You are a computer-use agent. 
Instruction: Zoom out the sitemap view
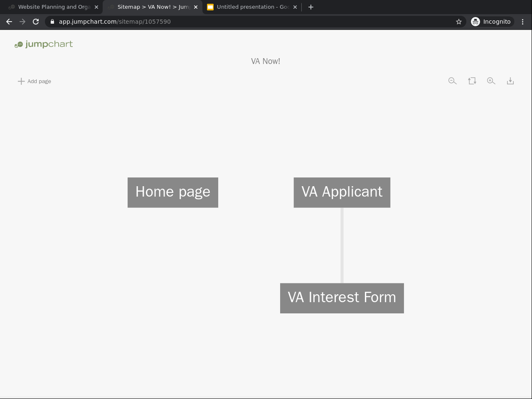point(453,81)
